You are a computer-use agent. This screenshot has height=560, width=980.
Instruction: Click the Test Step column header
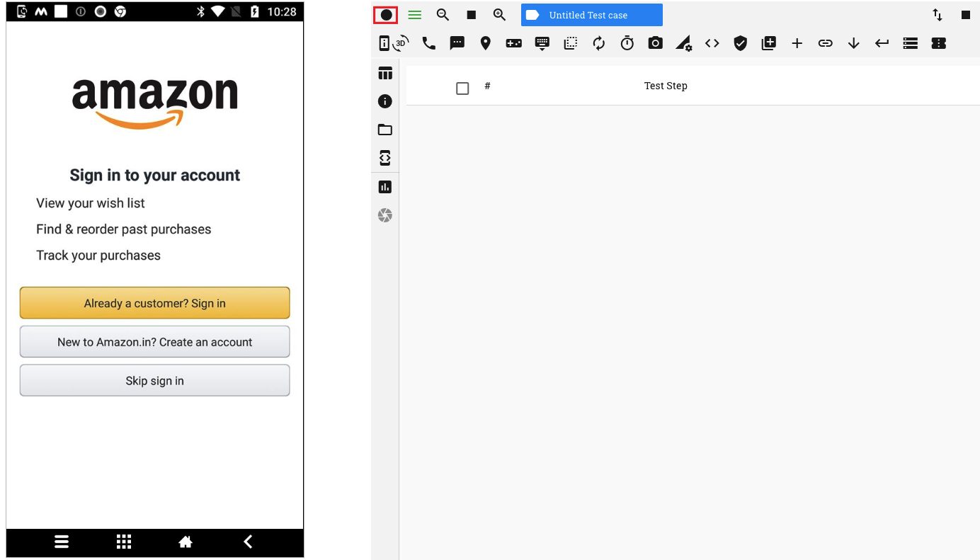coord(666,86)
